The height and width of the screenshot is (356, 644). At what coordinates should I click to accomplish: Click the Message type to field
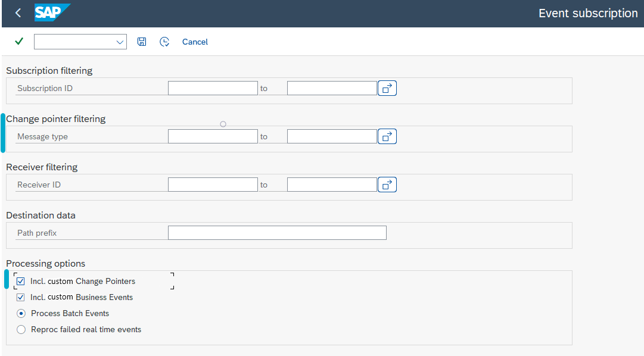click(x=332, y=136)
